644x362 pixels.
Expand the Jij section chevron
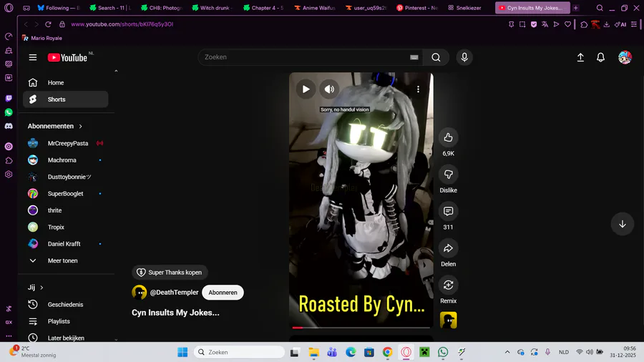point(42,288)
